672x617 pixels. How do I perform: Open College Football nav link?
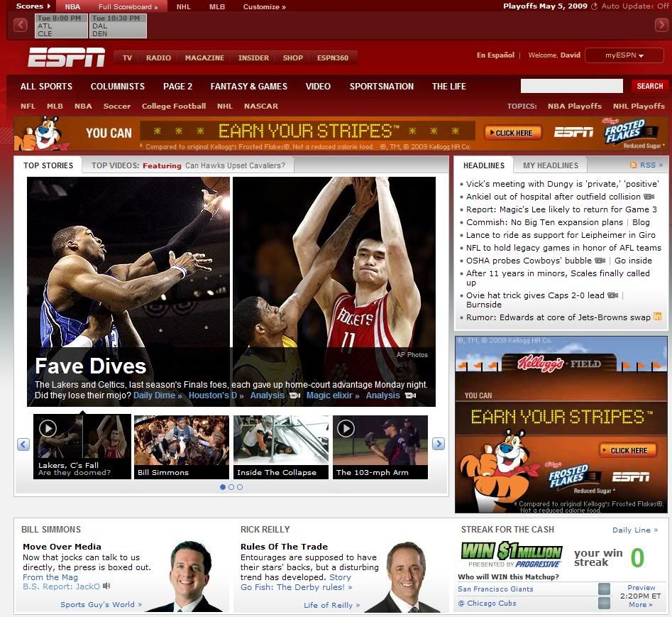[174, 106]
